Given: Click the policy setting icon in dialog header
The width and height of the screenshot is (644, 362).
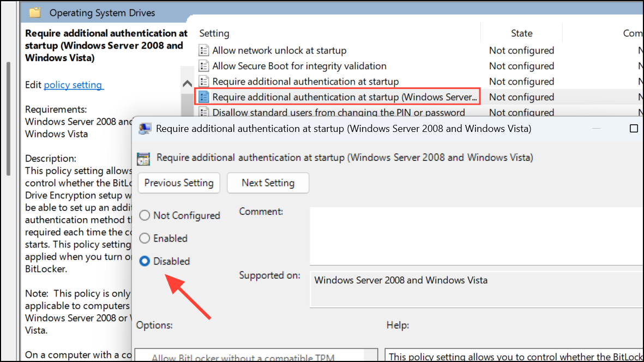Looking at the screenshot, I should click(x=143, y=159).
